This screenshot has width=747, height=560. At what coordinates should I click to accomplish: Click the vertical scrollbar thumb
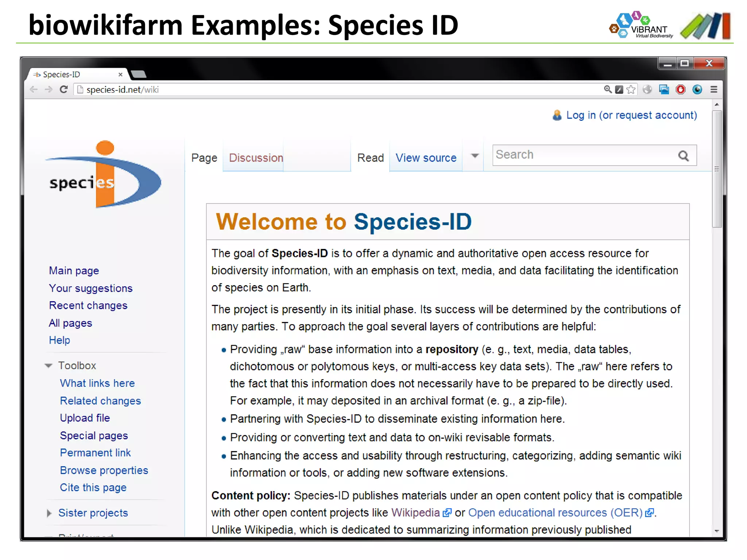click(717, 169)
